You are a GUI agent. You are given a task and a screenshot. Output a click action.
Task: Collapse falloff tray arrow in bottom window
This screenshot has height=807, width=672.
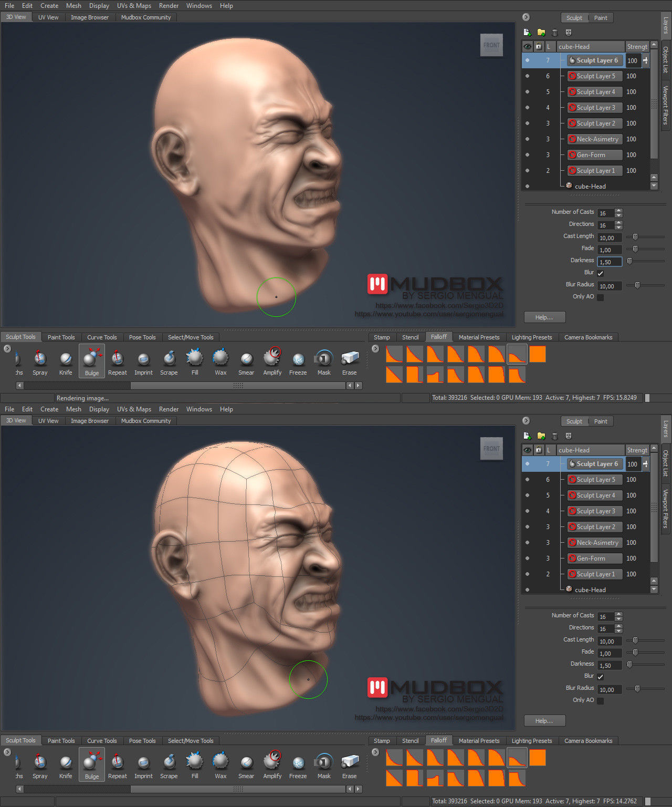pyautogui.click(x=375, y=752)
